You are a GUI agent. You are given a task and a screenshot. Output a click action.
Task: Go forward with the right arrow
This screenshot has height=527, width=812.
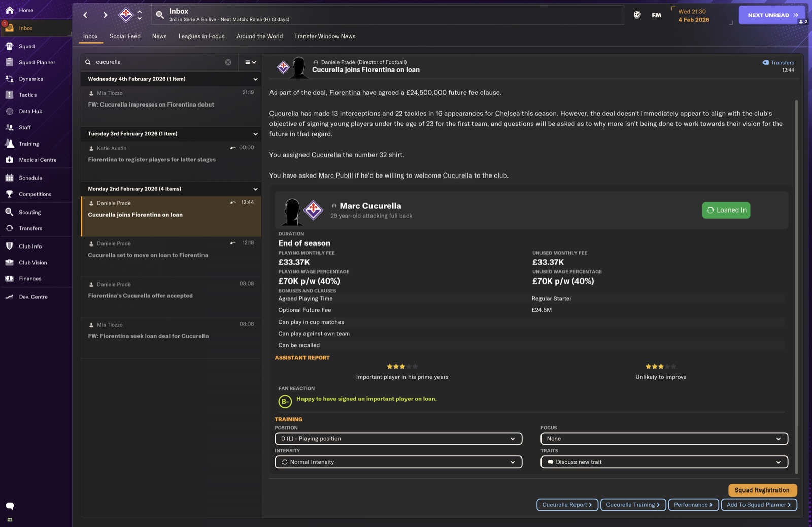click(x=105, y=15)
